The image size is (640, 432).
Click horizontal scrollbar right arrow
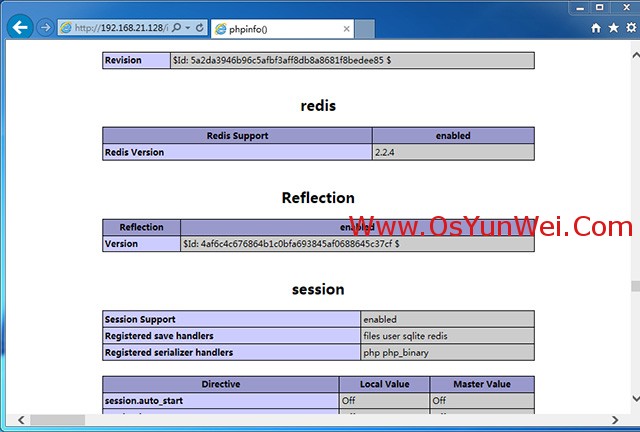tap(615, 420)
